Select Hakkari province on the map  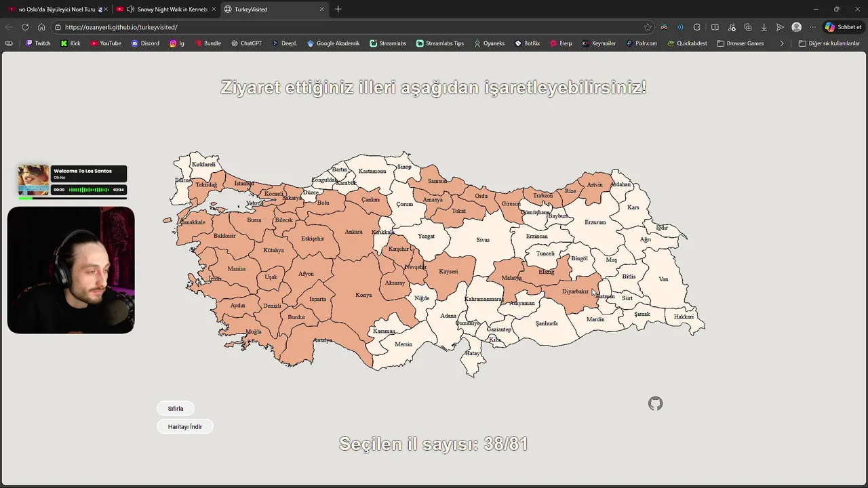(x=684, y=317)
